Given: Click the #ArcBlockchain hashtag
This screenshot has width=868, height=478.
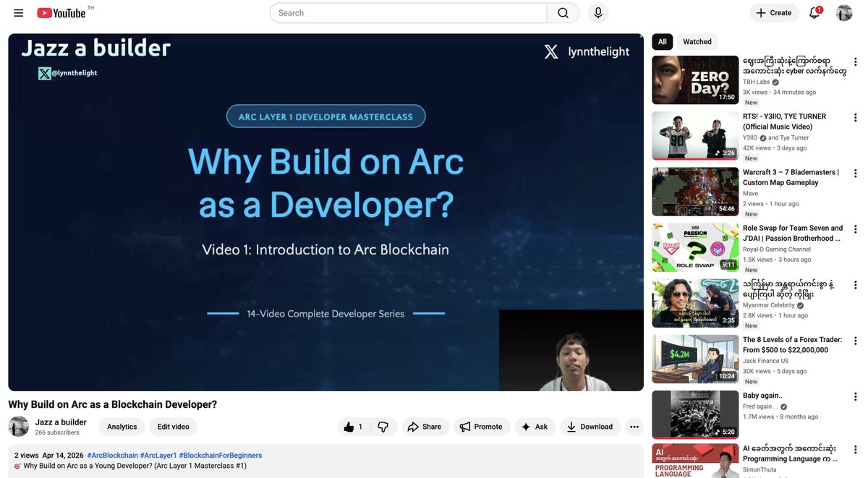Looking at the screenshot, I should tap(112, 456).
